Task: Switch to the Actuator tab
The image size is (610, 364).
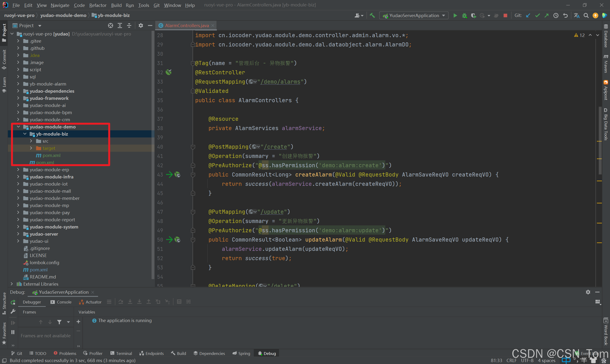Action: pos(90,302)
